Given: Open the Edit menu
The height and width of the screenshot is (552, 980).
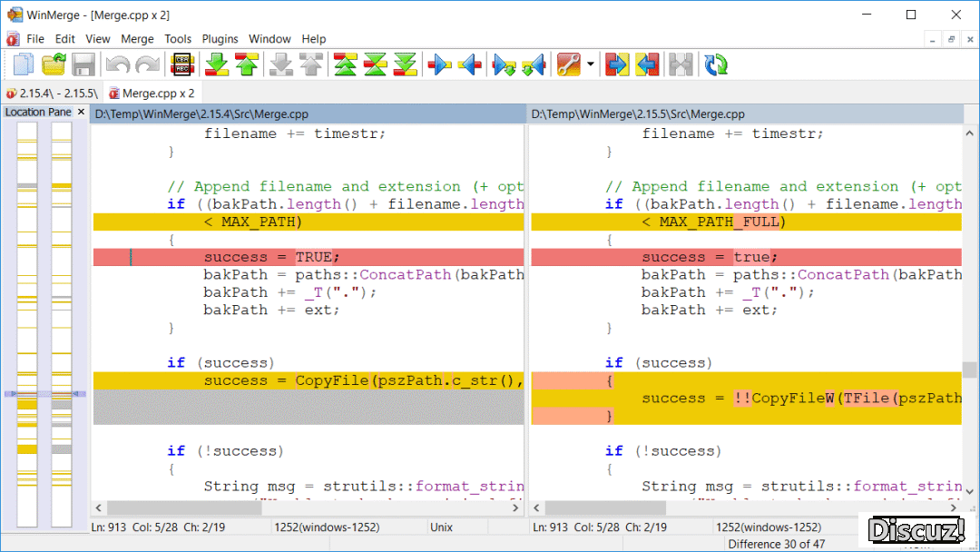Looking at the screenshot, I should [x=65, y=39].
